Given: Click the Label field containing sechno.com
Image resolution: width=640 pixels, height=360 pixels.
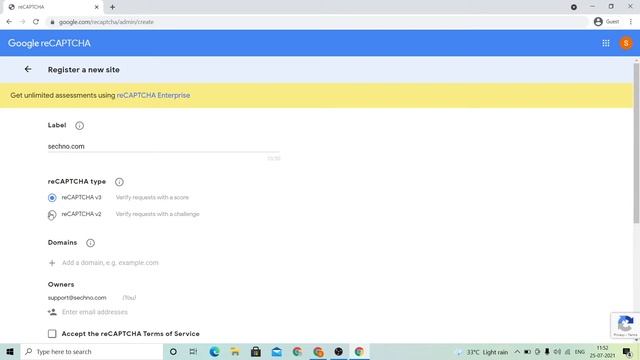Looking at the screenshot, I should click(x=164, y=146).
